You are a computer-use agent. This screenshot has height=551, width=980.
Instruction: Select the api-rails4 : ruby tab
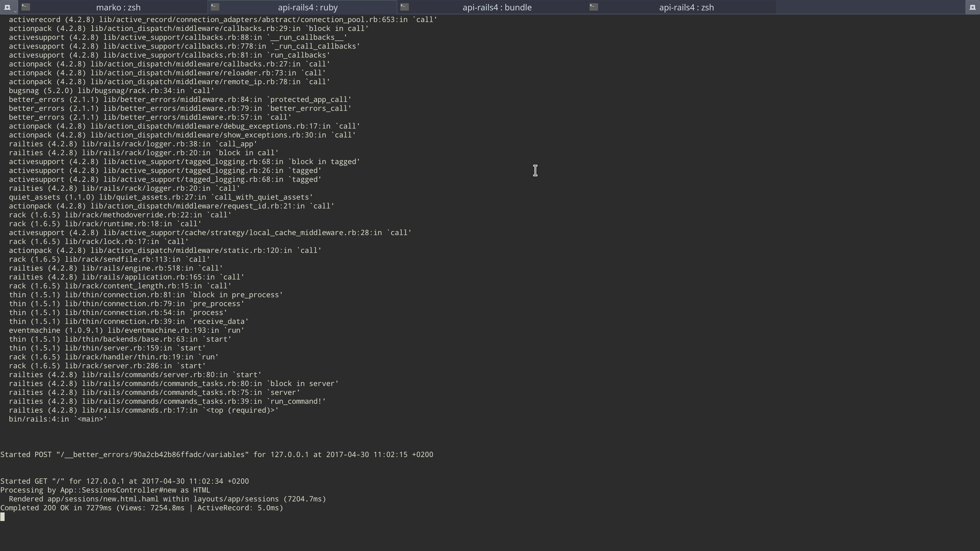tap(307, 7)
